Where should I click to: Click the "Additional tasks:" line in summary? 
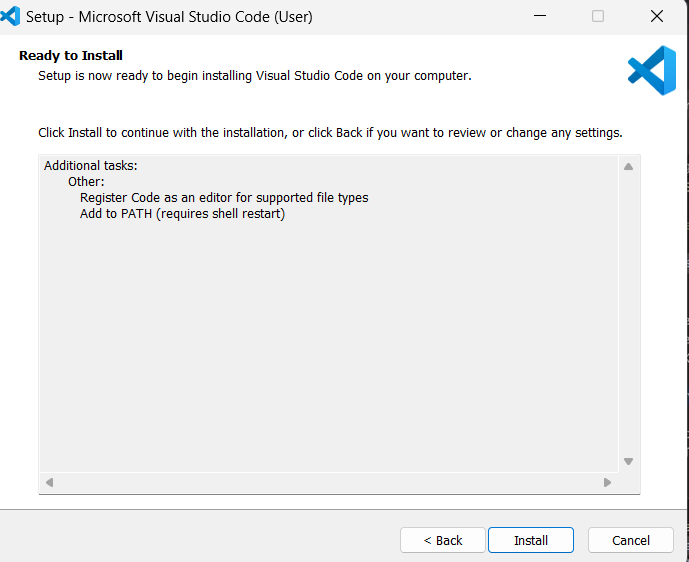(x=91, y=166)
